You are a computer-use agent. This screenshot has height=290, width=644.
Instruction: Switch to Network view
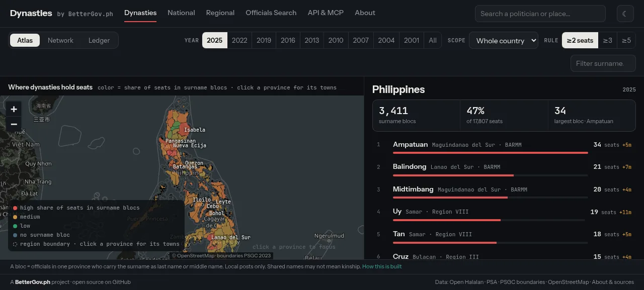click(x=60, y=40)
